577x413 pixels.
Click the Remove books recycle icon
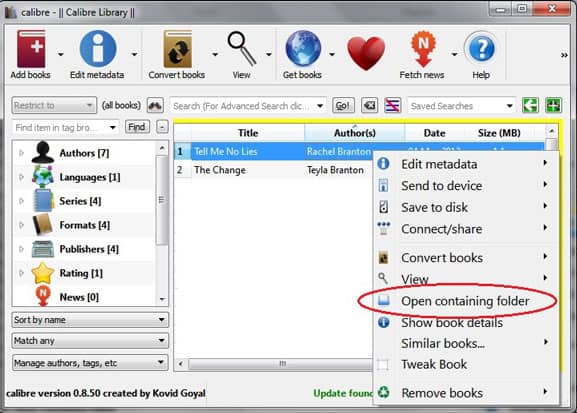pyautogui.click(x=383, y=392)
